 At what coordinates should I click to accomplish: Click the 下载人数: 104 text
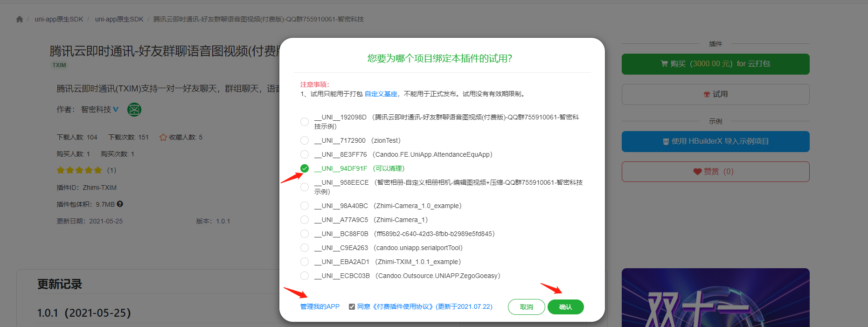click(x=77, y=137)
